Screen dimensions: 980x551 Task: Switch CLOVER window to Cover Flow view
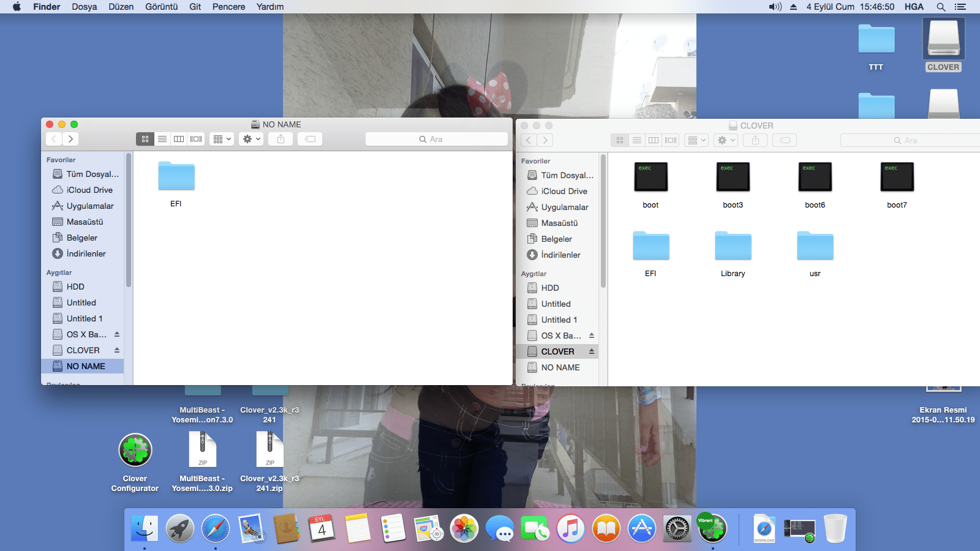point(671,140)
